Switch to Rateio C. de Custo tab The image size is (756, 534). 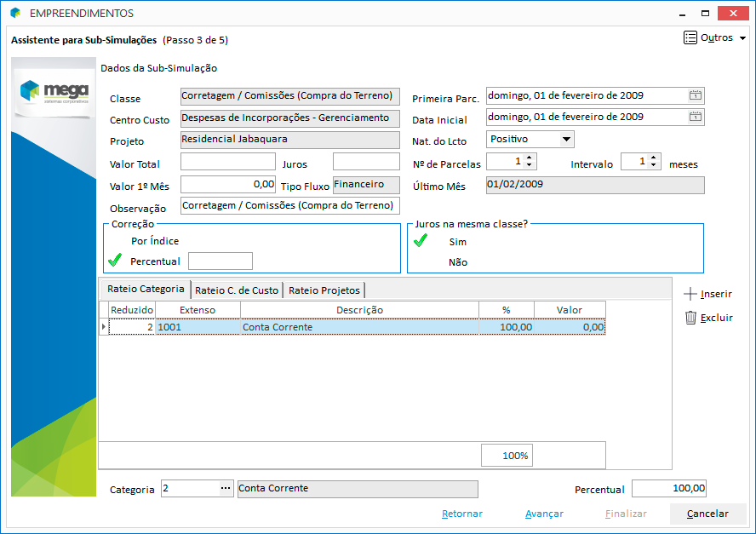tap(237, 290)
